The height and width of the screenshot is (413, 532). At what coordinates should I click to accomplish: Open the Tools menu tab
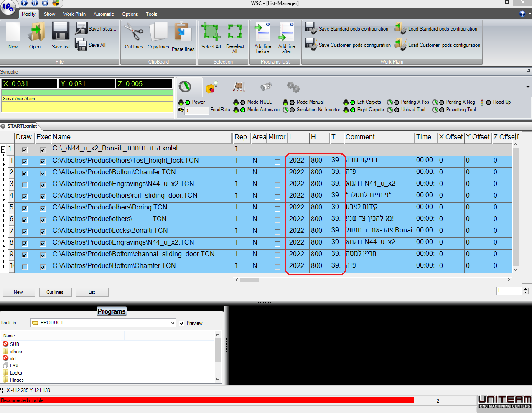pos(151,14)
